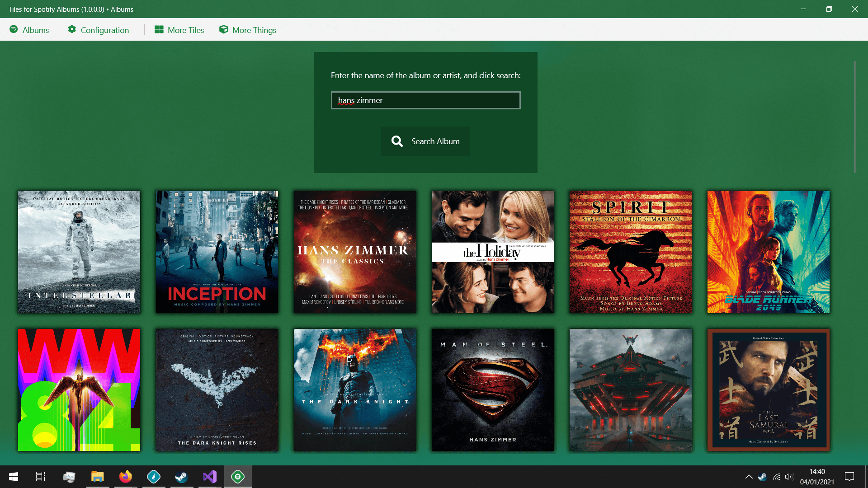The width and height of the screenshot is (868, 488).
Task: Click the More Tiles grid icon
Action: pyautogui.click(x=159, y=29)
